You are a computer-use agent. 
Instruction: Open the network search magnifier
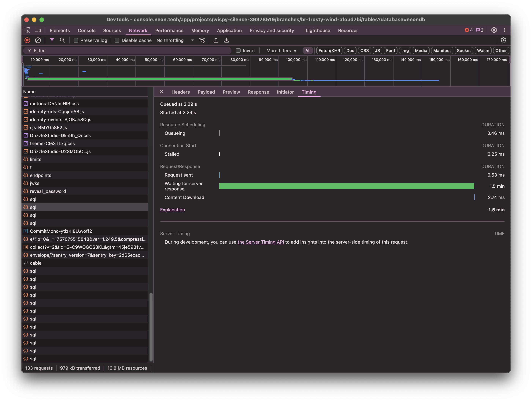(62, 40)
